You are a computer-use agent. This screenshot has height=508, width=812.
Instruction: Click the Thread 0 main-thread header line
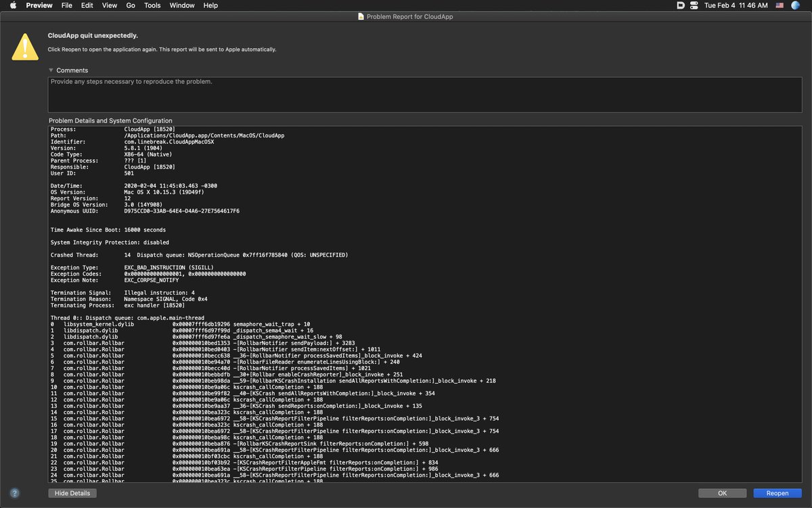coord(127,318)
